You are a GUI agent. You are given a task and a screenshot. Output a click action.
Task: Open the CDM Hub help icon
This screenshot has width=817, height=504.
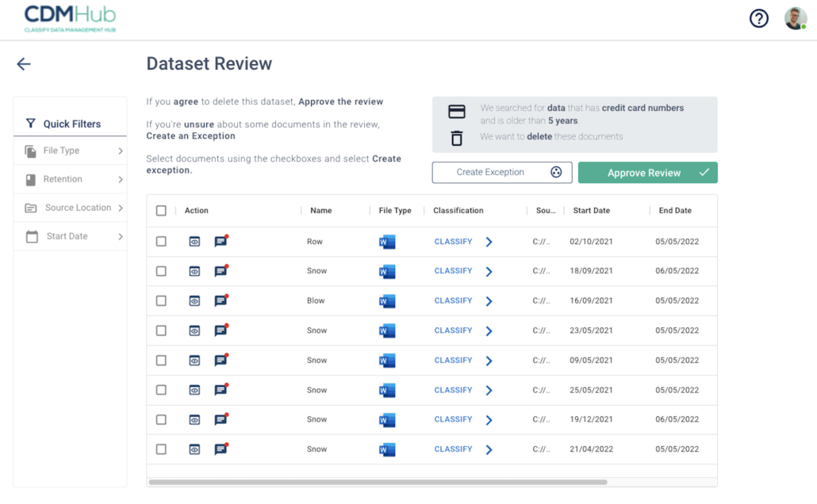758,17
